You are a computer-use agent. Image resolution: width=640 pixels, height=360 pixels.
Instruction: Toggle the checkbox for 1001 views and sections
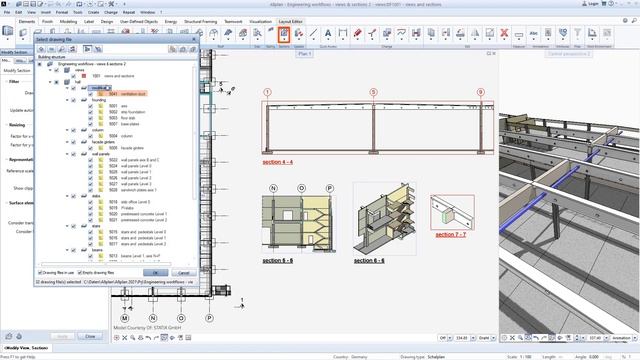tap(73, 76)
